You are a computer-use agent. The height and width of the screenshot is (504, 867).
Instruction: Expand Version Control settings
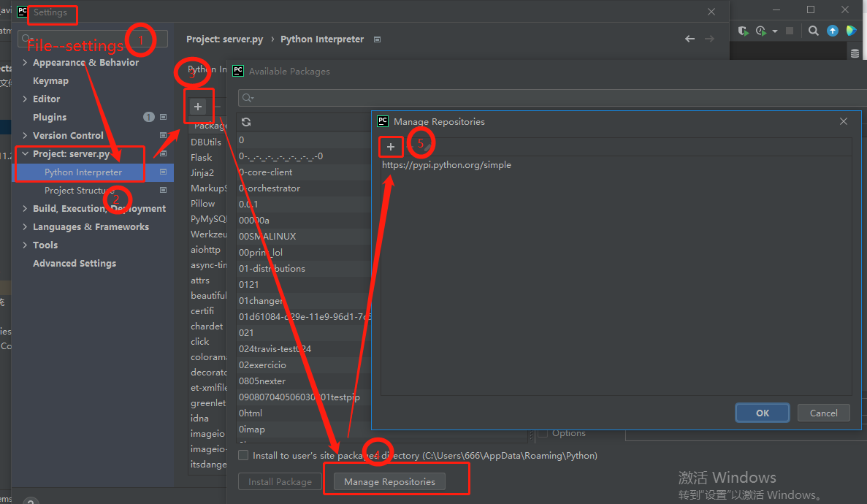point(25,136)
